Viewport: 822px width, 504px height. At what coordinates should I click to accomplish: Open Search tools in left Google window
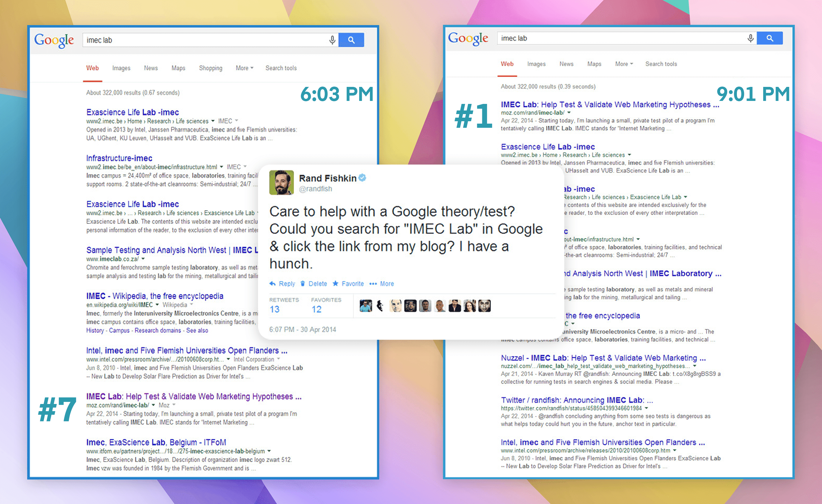[x=281, y=68]
